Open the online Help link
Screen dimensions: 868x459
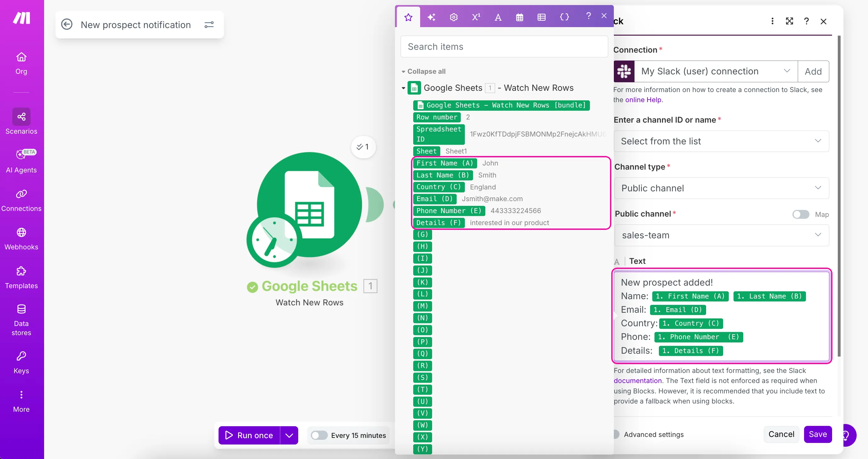click(x=643, y=100)
